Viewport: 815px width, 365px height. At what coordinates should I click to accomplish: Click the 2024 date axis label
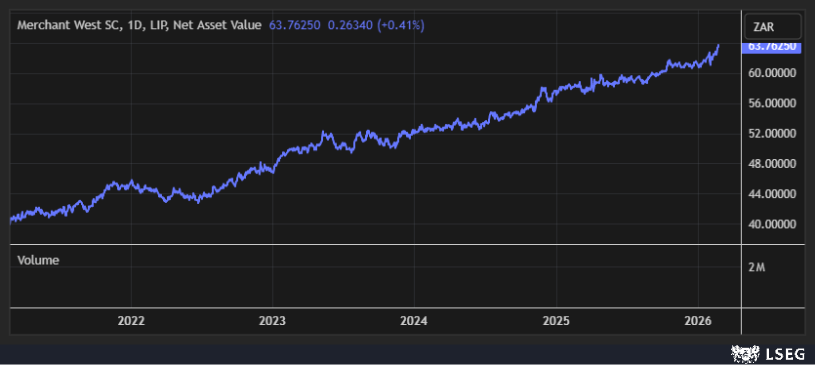coord(414,321)
